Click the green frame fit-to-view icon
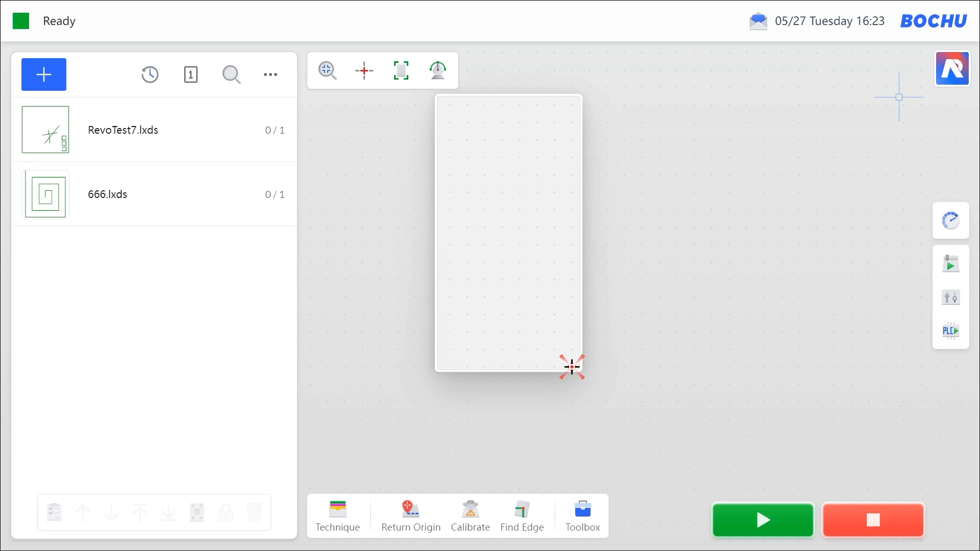The height and width of the screenshot is (551, 980). tap(401, 70)
